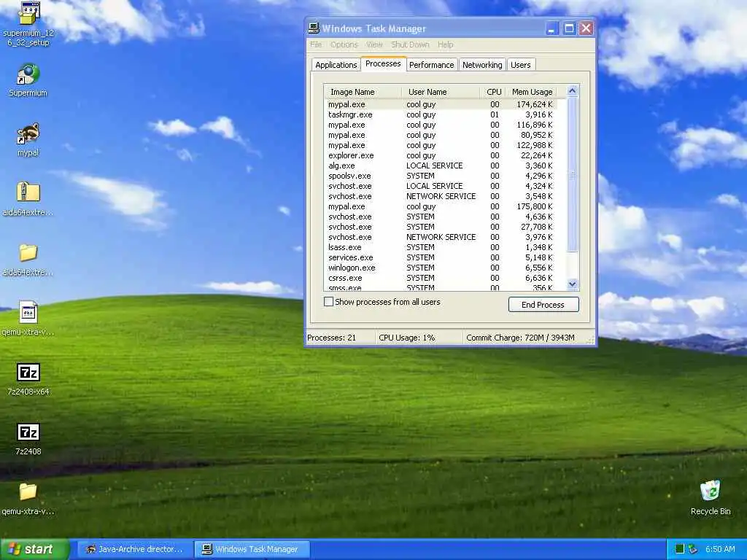Switch to the Applications tab

pyautogui.click(x=336, y=65)
